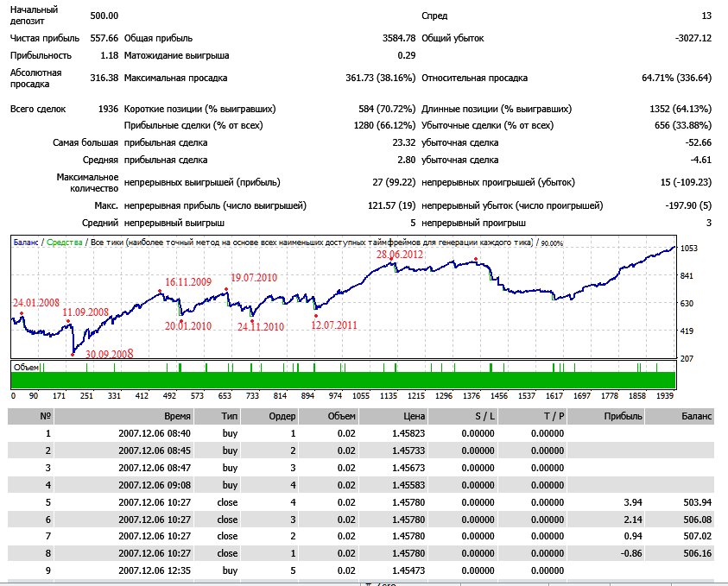The image size is (728, 586).
Task: Click chart date annotation 12.07.2011
Action: tap(334, 325)
